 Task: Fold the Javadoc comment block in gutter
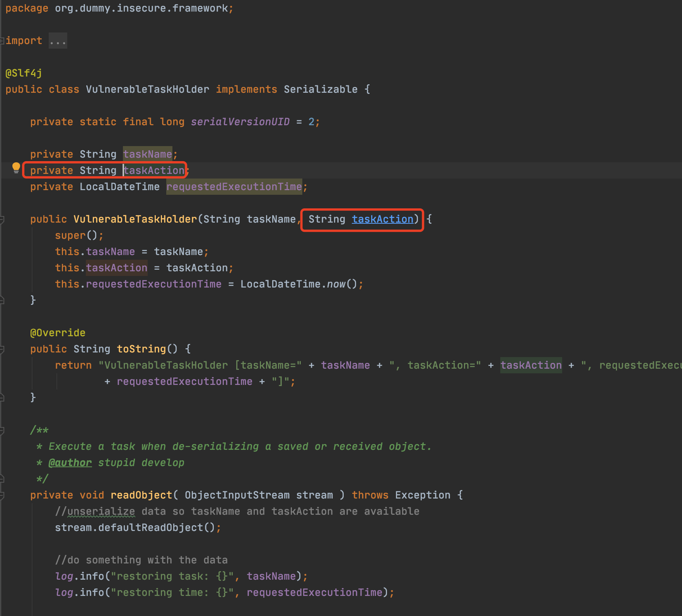point(2,431)
